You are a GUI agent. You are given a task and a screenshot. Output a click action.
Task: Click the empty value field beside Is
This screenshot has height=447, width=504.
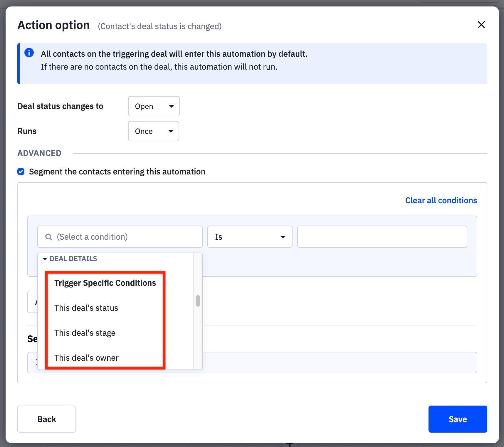pyautogui.click(x=382, y=237)
